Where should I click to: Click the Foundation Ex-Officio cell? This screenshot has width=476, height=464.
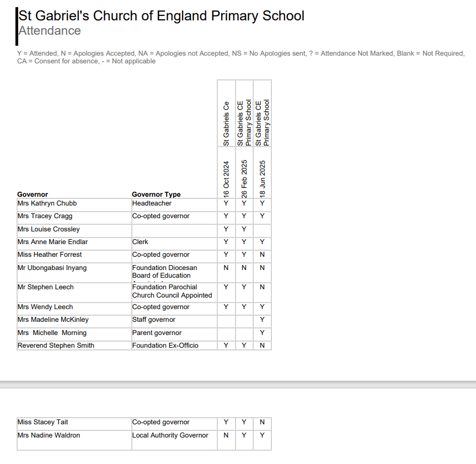(165, 346)
